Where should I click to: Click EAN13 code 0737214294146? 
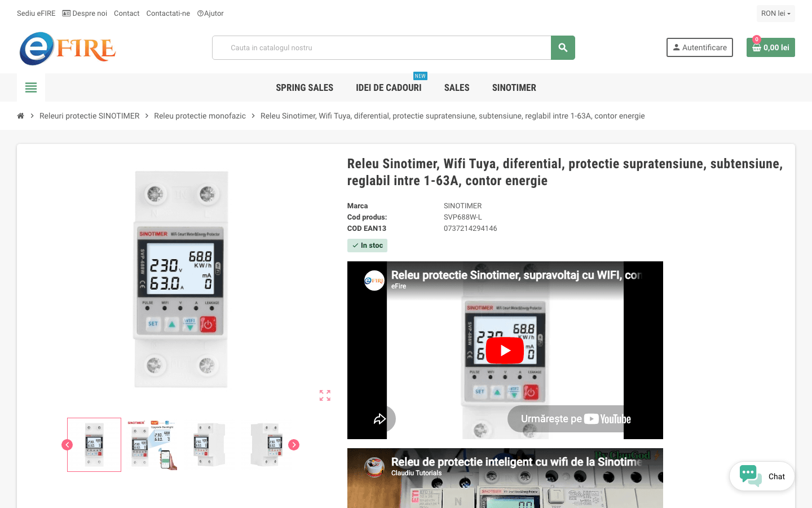click(470, 229)
